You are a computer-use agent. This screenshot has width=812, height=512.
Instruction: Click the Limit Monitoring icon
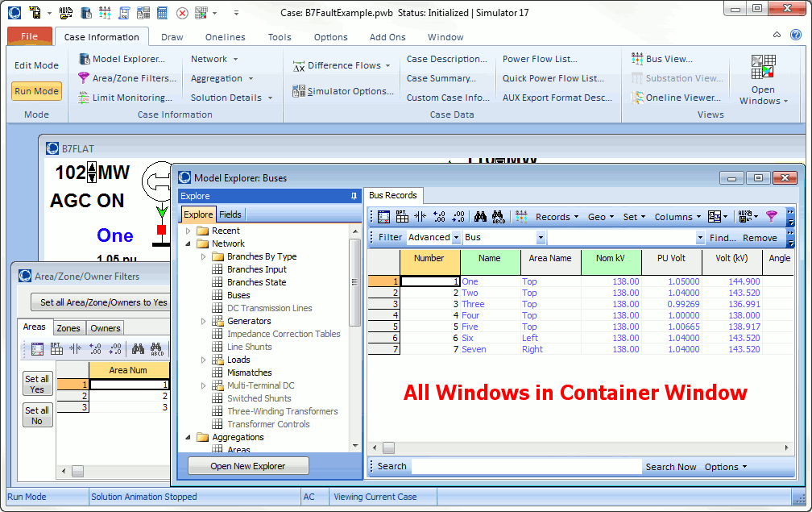click(84, 98)
